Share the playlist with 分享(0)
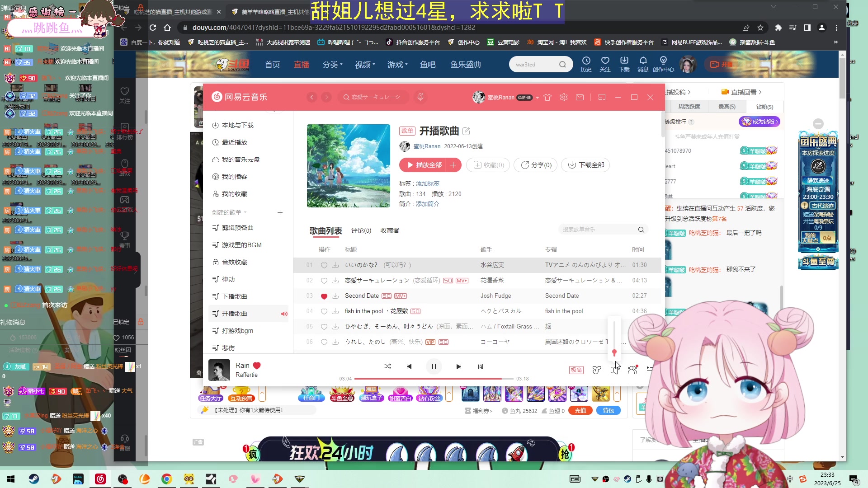868x488 pixels. [x=536, y=165]
